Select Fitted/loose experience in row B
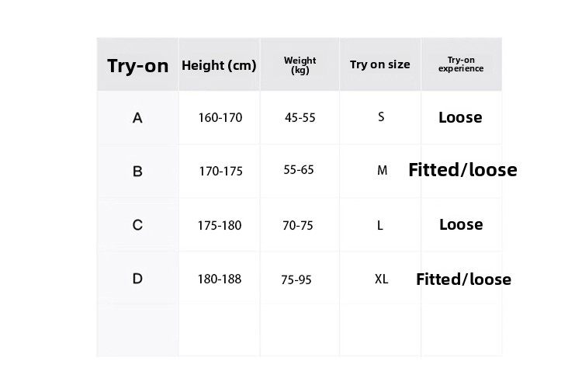The height and width of the screenshot is (392, 582). (462, 170)
